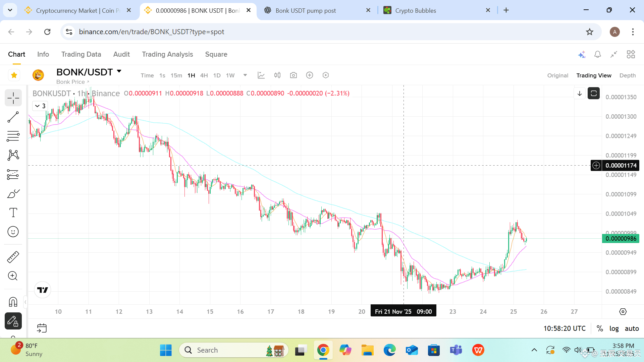Toggle log scale mode
644x362 pixels.
point(614,328)
